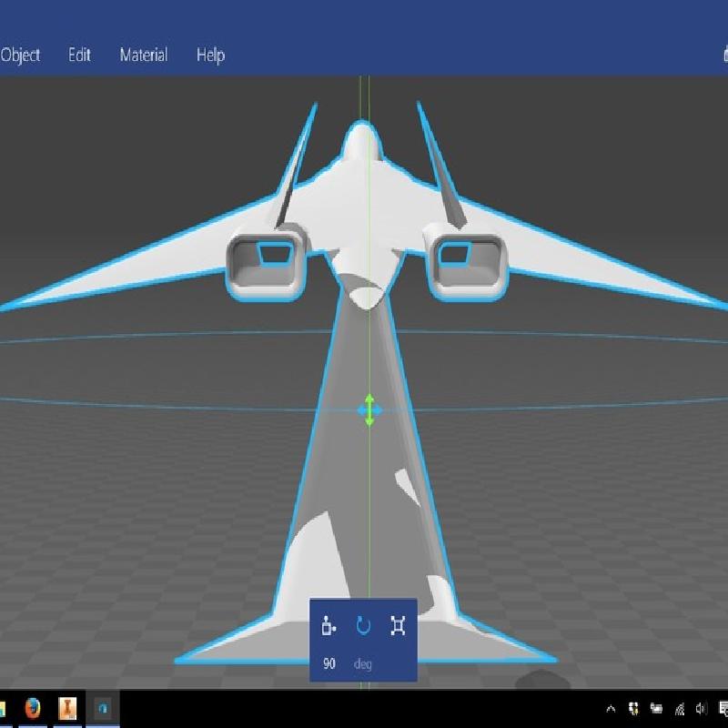Open Firefox from the taskbar
Screen dimensions: 728x728
click(33, 708)
